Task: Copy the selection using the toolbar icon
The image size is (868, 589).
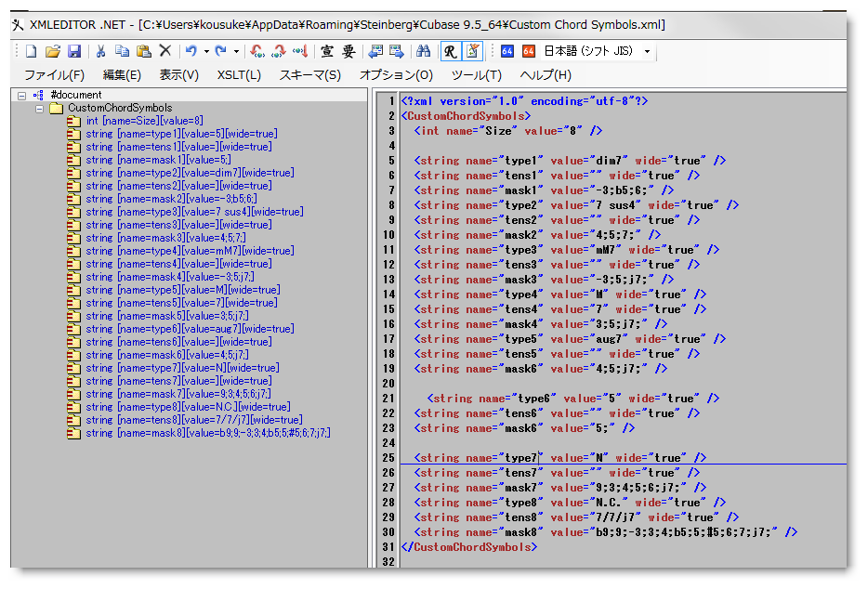Action: [x=122, y=51]
